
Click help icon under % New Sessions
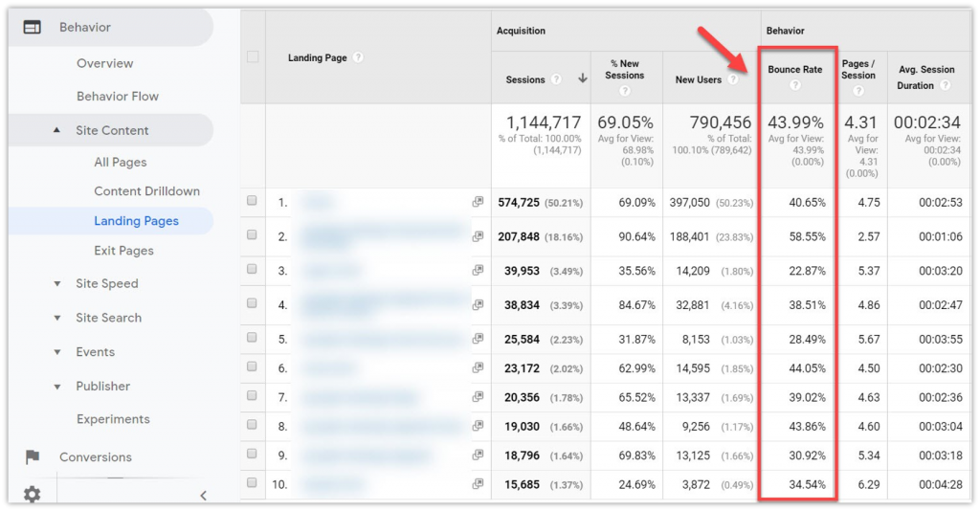pos(624,91)
